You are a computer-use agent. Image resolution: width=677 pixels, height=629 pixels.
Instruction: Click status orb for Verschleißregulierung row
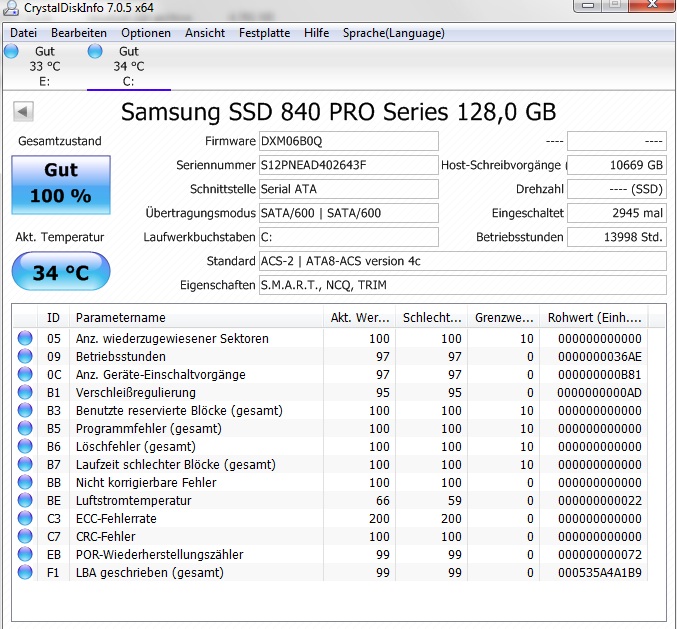click(x=25, y=392)
